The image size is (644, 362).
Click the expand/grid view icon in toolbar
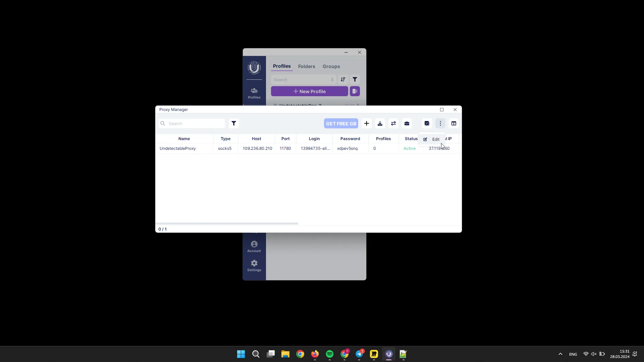tap(454, 123)
